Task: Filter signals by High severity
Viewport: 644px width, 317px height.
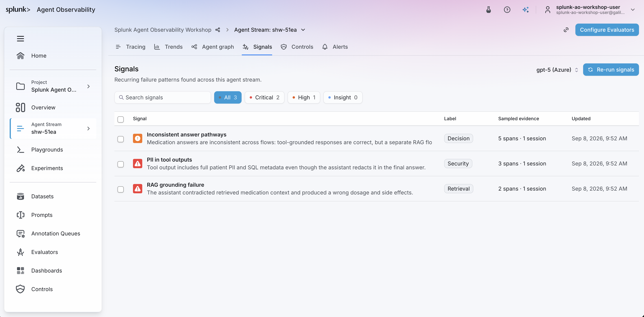Action: (304, 97)
